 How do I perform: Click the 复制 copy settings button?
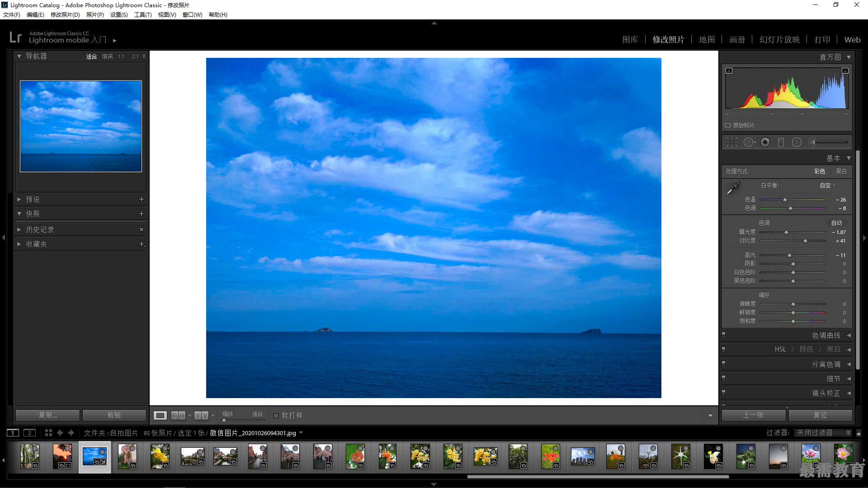(x=48, y=415)
